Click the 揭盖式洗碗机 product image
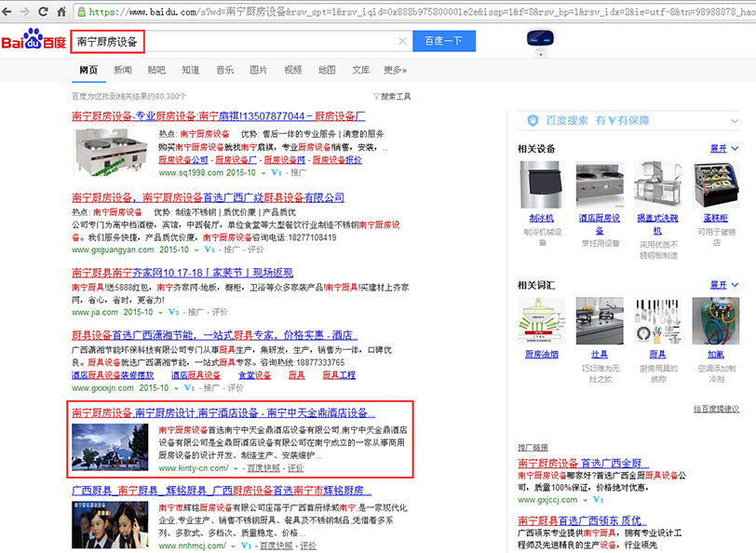This screenshot has width=756, height=553. pos(657,184)
